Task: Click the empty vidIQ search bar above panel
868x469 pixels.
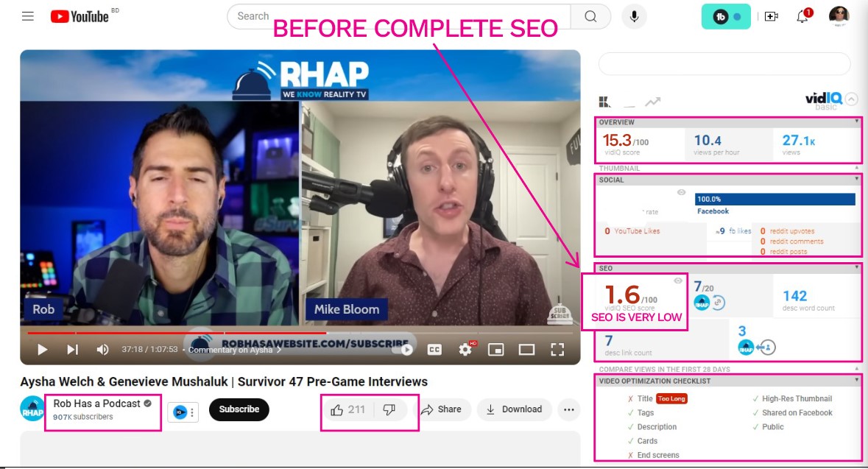Action: (724, 63)
